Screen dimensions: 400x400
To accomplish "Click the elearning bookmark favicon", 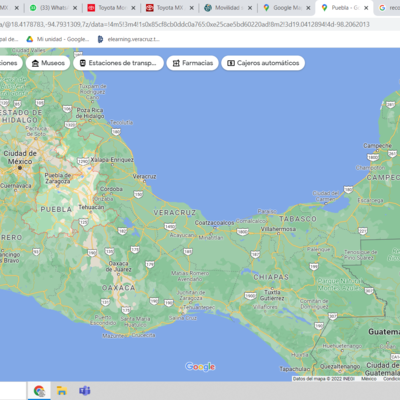I will click(x=100, y=39).
